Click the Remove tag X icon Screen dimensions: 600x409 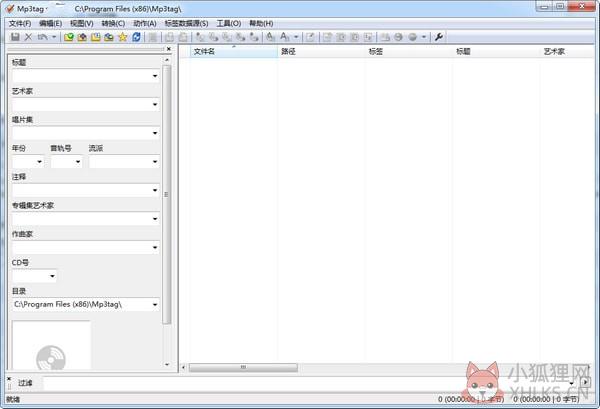point(28,37)
